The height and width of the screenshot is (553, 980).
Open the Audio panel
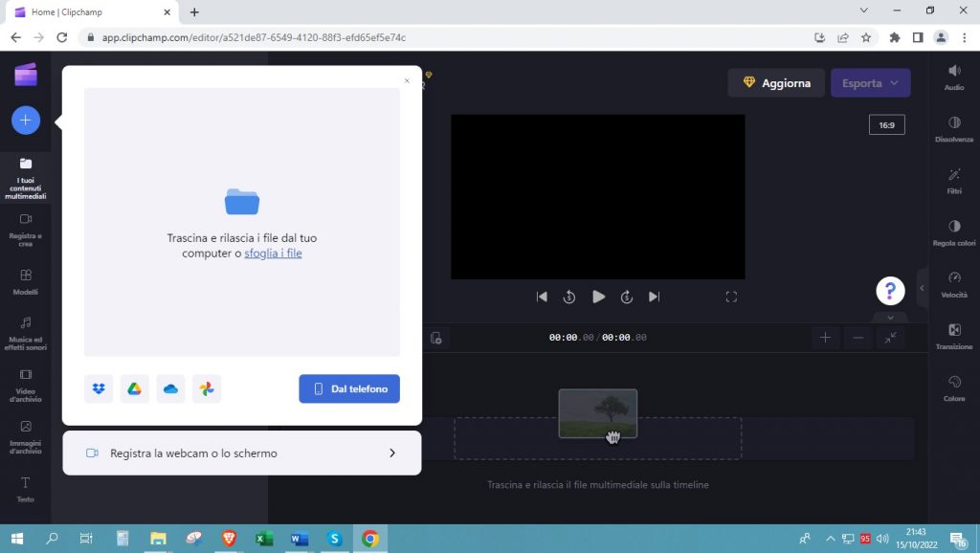[953, 77]
